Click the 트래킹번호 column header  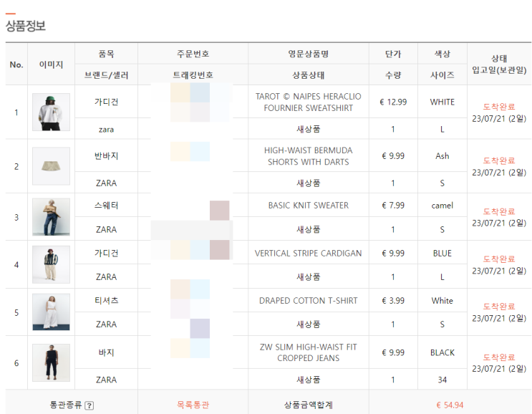[x=193, y=74]
